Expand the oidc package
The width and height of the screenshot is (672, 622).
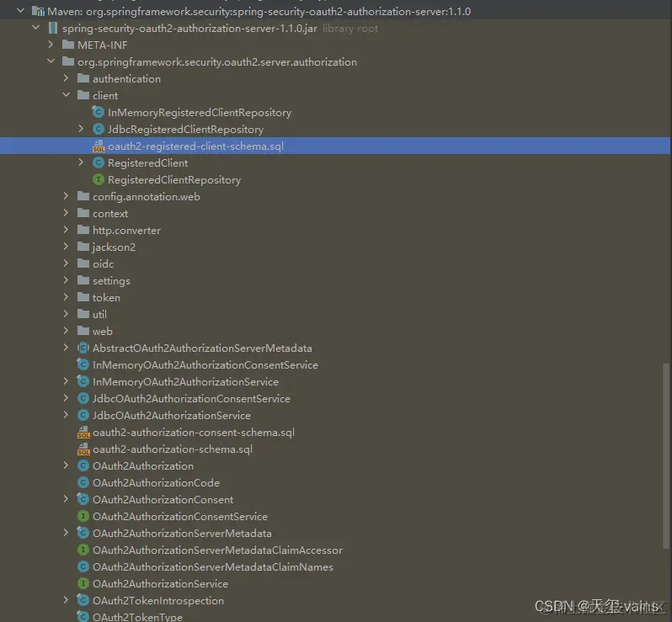(x=66, y=263)
